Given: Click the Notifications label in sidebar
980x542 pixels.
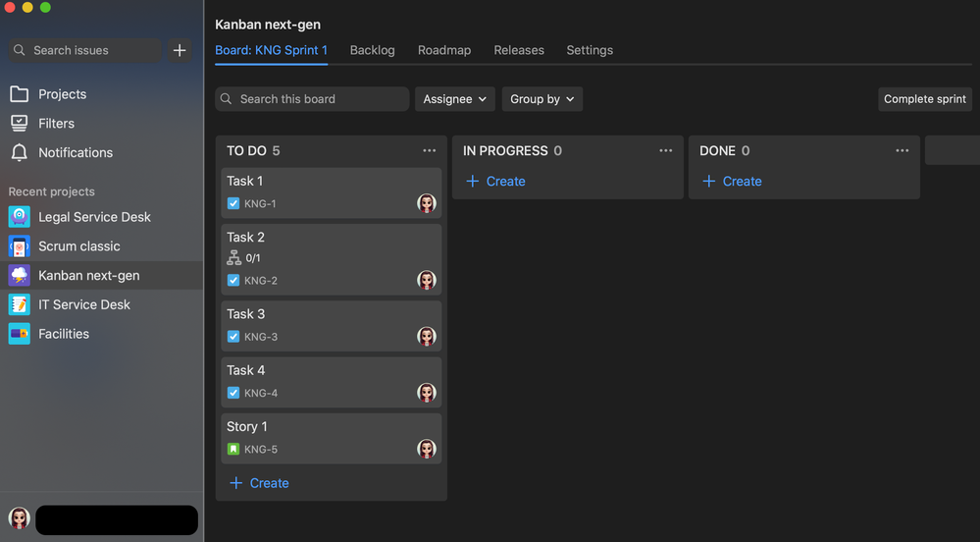Looking at the screenshot, I should (x=76, y=153).
